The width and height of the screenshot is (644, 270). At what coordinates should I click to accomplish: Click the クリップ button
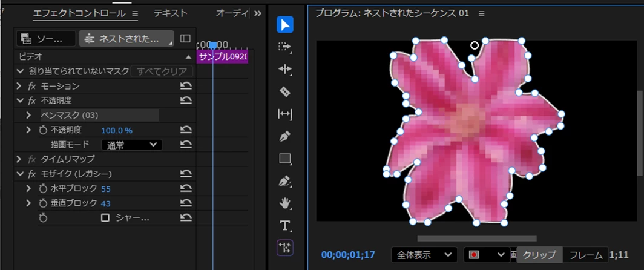click(x=539, y=255)
